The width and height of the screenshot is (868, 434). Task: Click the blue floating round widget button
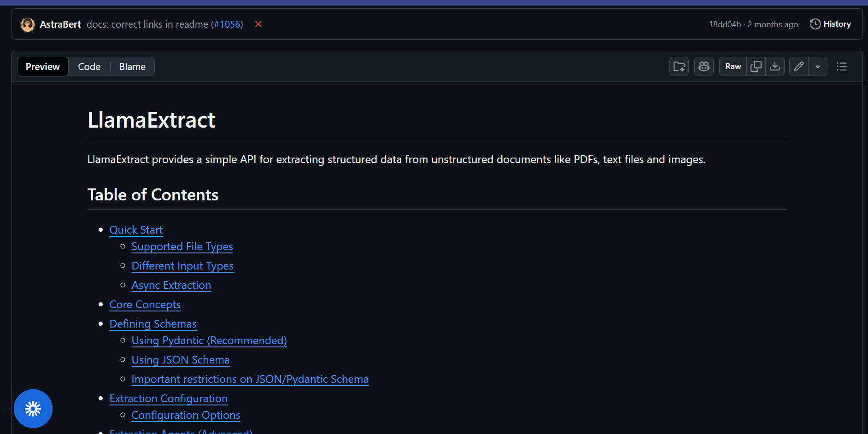tap(33, 409)
